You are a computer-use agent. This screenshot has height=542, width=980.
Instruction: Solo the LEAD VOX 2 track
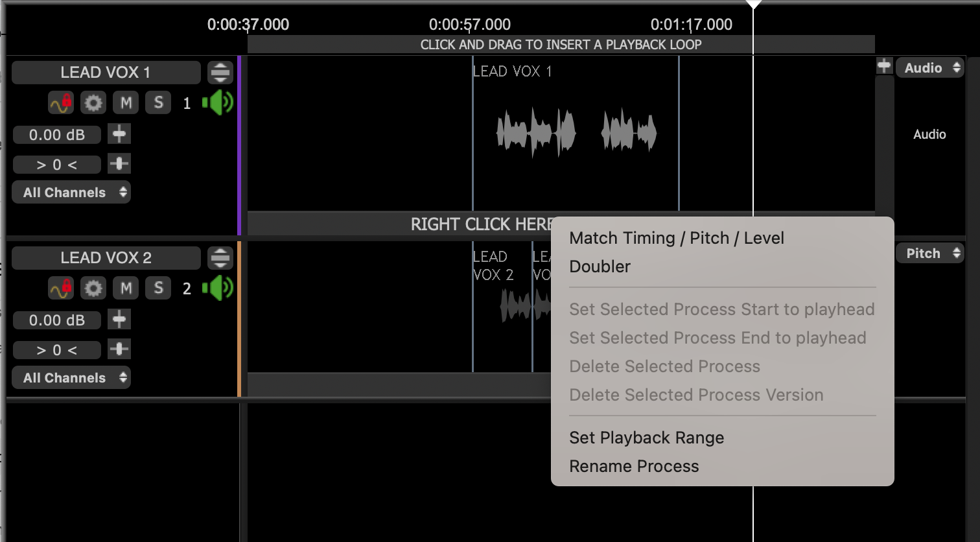[x=157, y=288]
